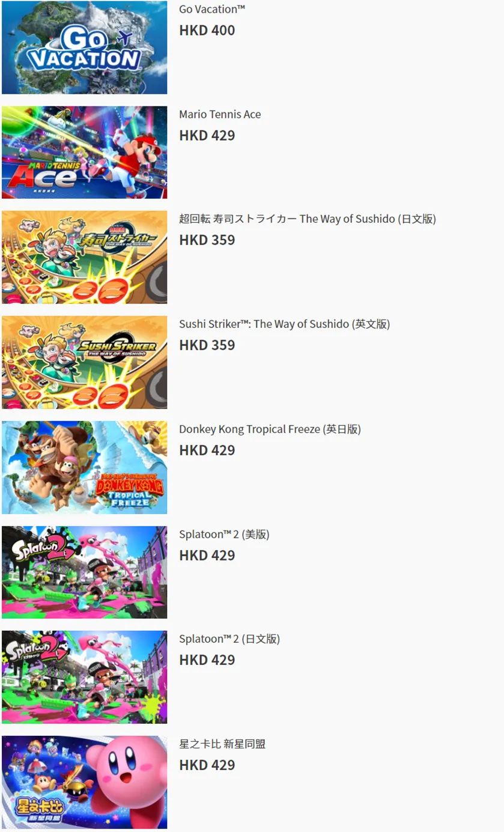Click HKD 359 price under English Sushi Striker
504x832 pixels.
207,345
